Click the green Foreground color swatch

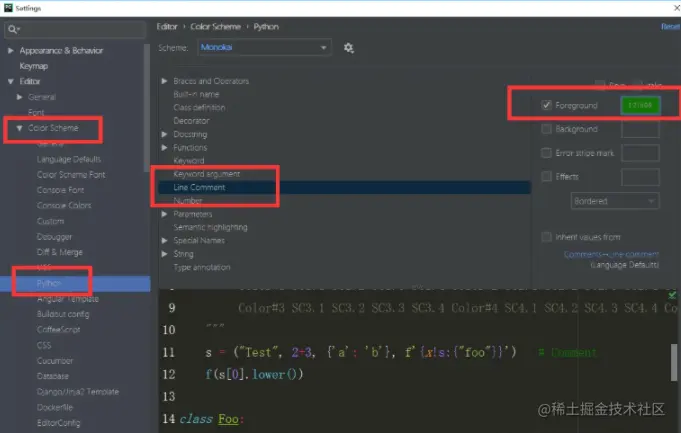(640, 105)
